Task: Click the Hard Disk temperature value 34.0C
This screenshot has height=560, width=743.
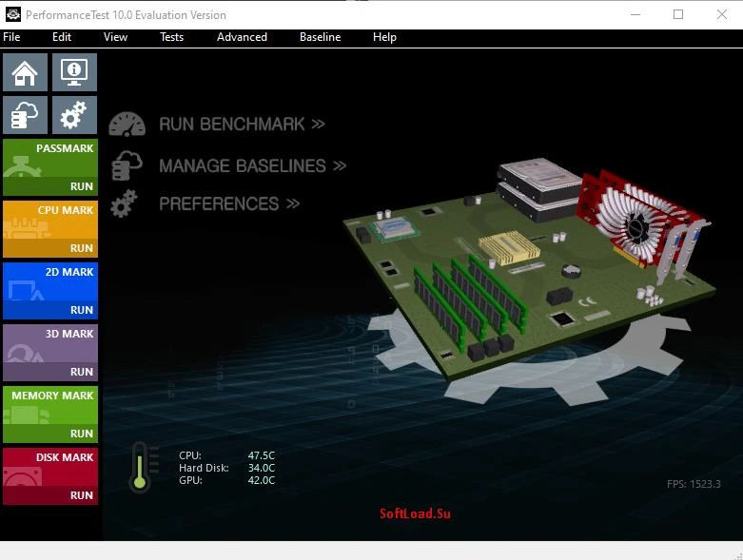Action: pos(261,468)
